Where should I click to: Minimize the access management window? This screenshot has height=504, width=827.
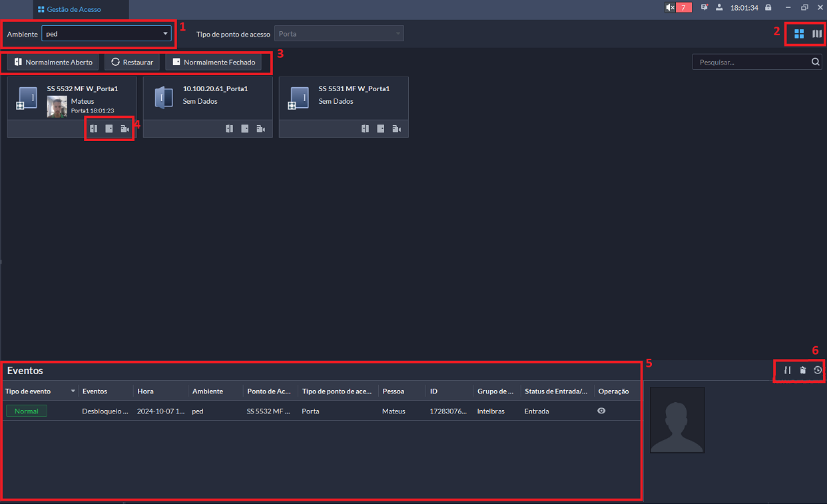788,8
